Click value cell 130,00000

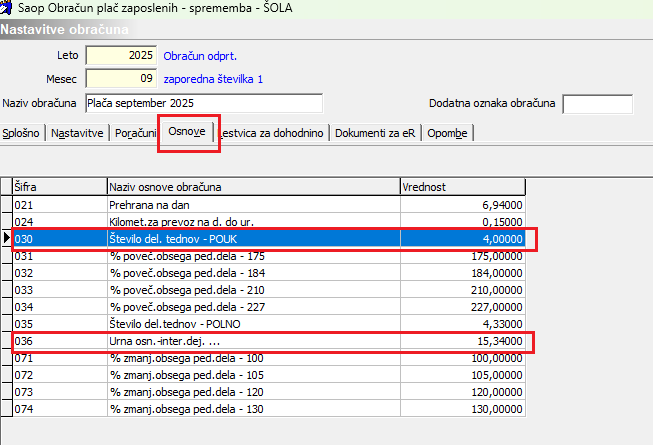[463, 409]
